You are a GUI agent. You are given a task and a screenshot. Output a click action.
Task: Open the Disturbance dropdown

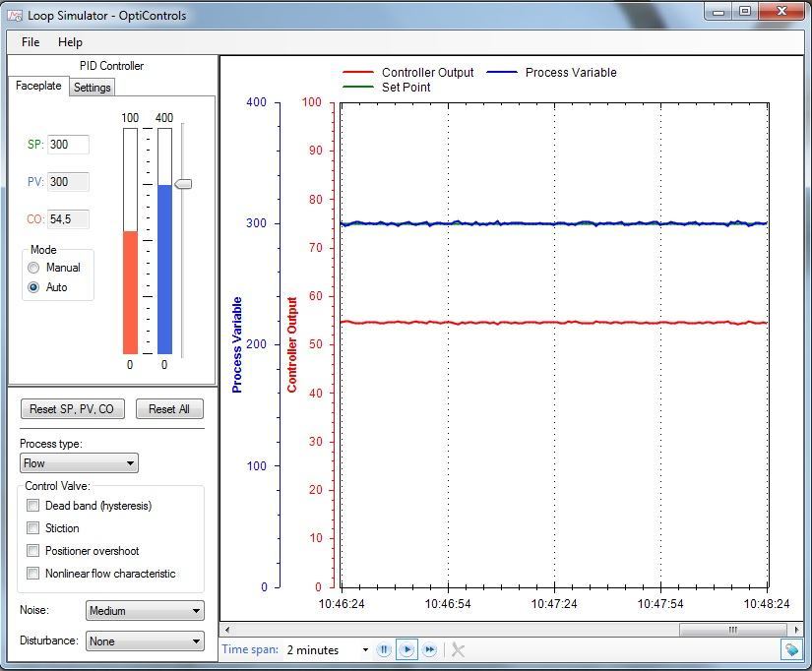(x=145, y=640)
